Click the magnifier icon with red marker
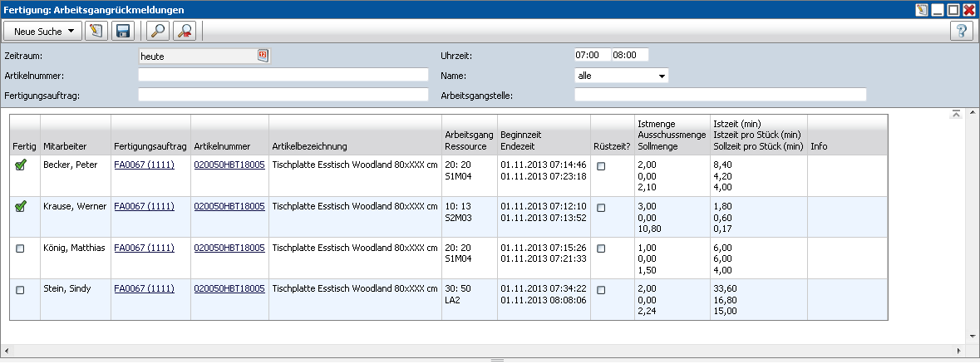 pos(184,32)
